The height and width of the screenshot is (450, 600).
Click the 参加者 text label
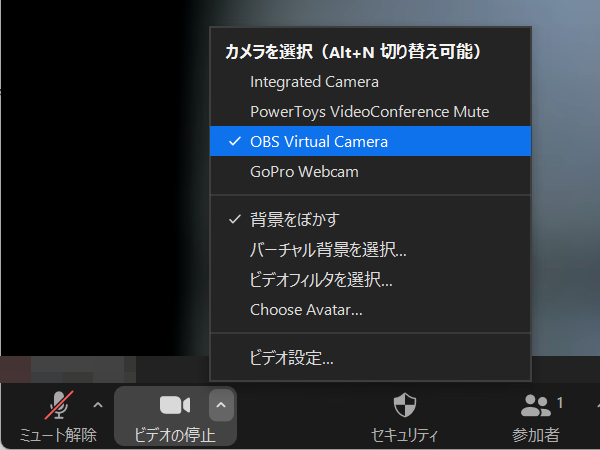click(x=536, y=435)
